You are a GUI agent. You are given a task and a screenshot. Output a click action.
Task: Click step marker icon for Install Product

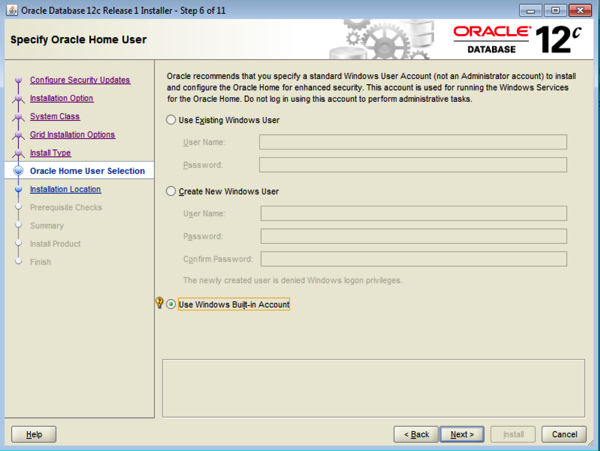pos(18,243)
